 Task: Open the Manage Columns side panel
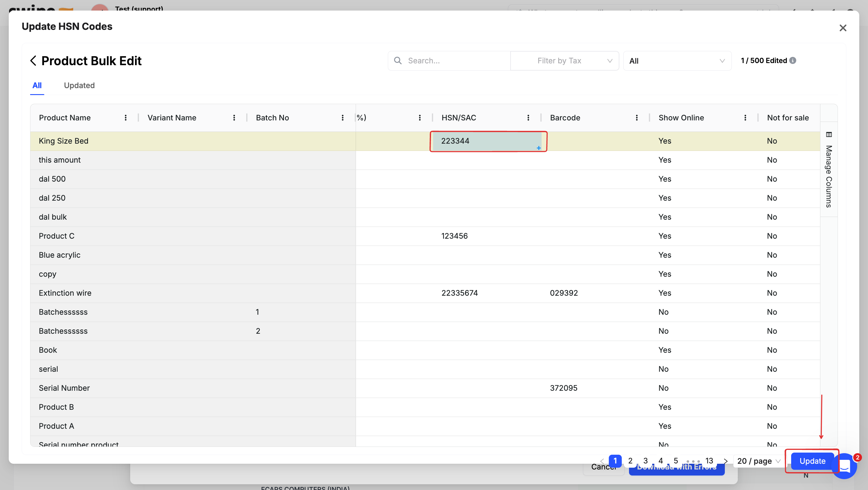pyautogui.click(x=829, y=170)
